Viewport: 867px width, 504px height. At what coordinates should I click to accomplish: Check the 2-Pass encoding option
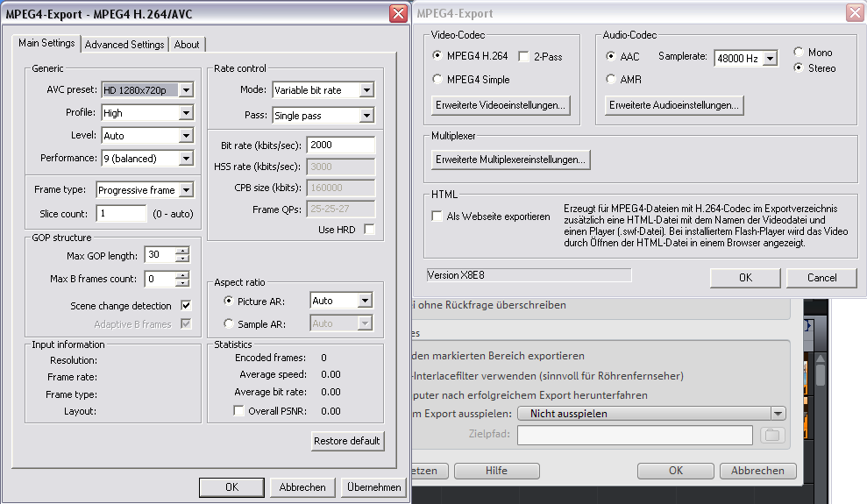point(524,57)
